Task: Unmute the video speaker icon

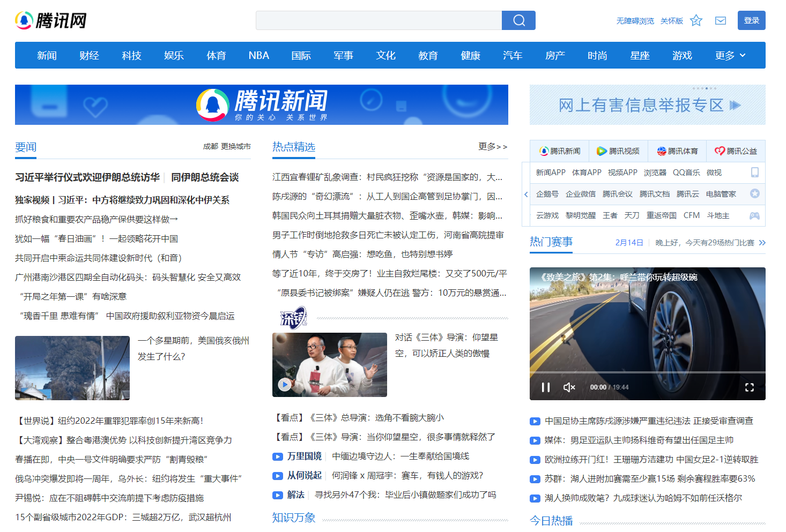Action: (569, 387)
